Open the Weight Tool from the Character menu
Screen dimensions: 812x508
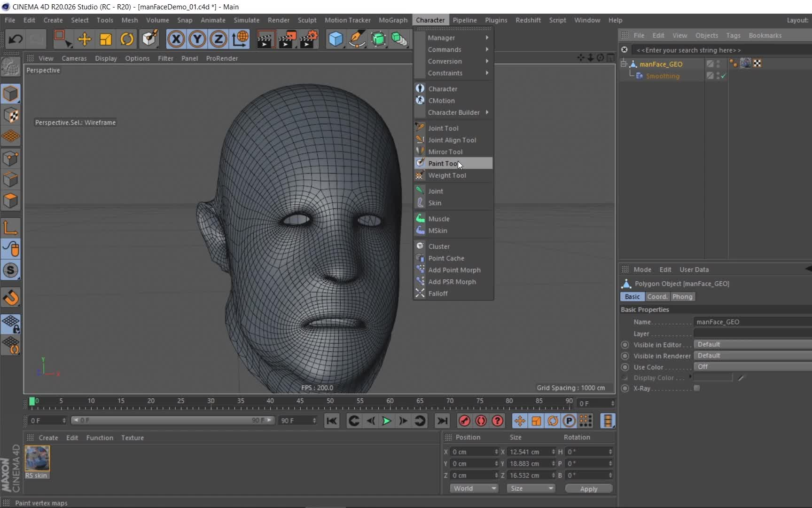coord(447,175)
